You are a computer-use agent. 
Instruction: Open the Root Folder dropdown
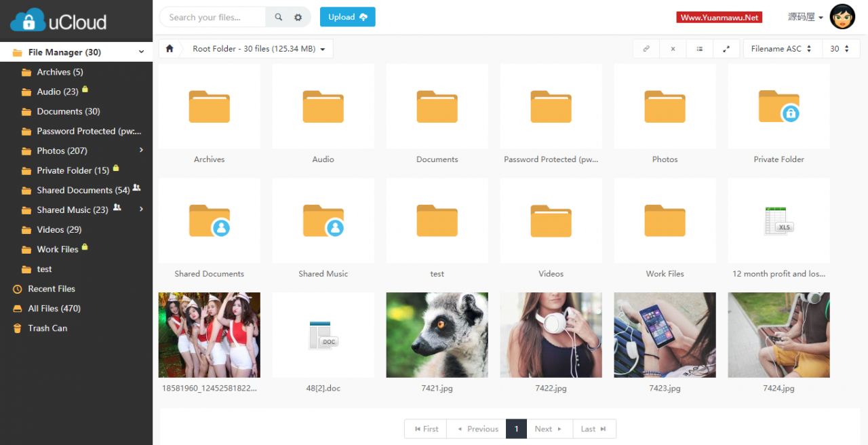coord(258,49)
